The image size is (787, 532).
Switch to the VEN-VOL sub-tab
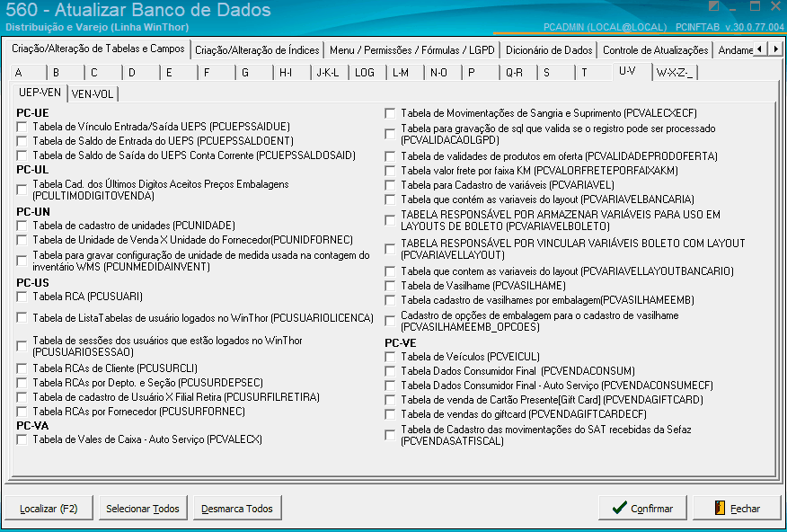click(x=93, y=93)
